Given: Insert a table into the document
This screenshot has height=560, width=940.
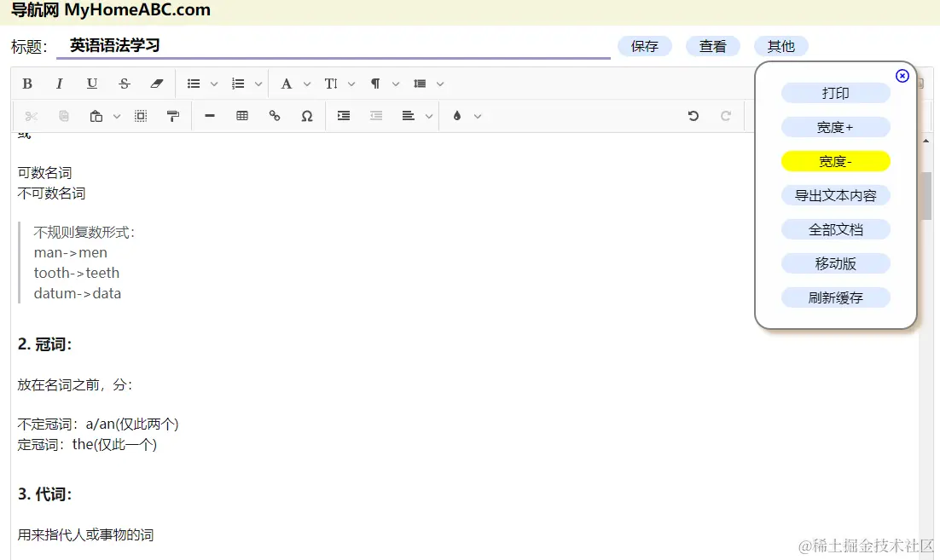Looking at the screenshot, I should (x=242, y=115).
